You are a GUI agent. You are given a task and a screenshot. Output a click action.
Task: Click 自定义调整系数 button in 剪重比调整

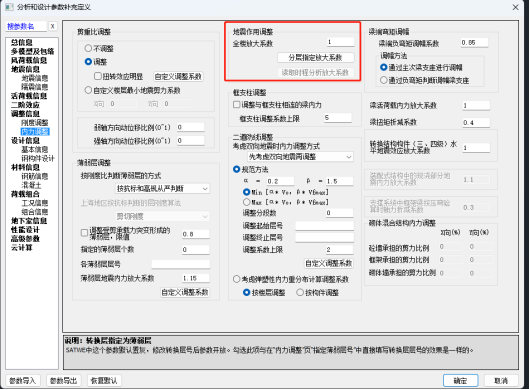pos(178,77)
